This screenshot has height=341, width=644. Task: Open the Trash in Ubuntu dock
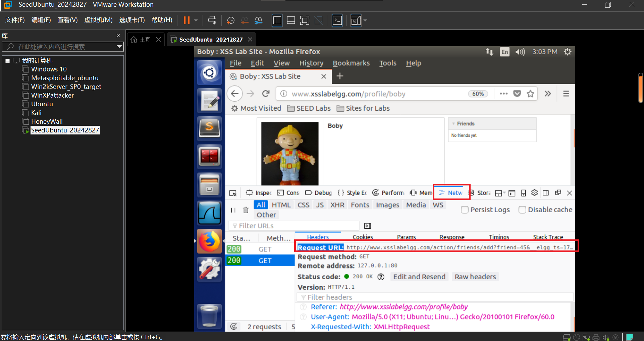coord(209,316)
